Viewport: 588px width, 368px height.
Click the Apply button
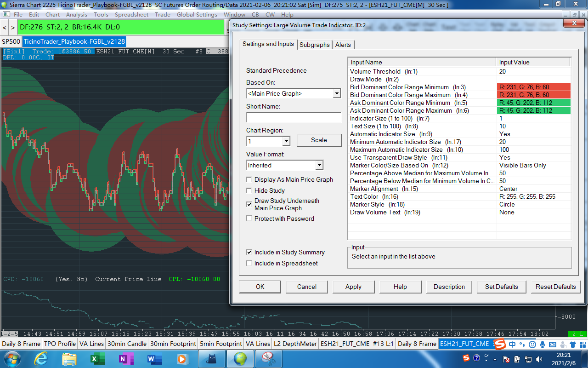click(x=353, y=287)
